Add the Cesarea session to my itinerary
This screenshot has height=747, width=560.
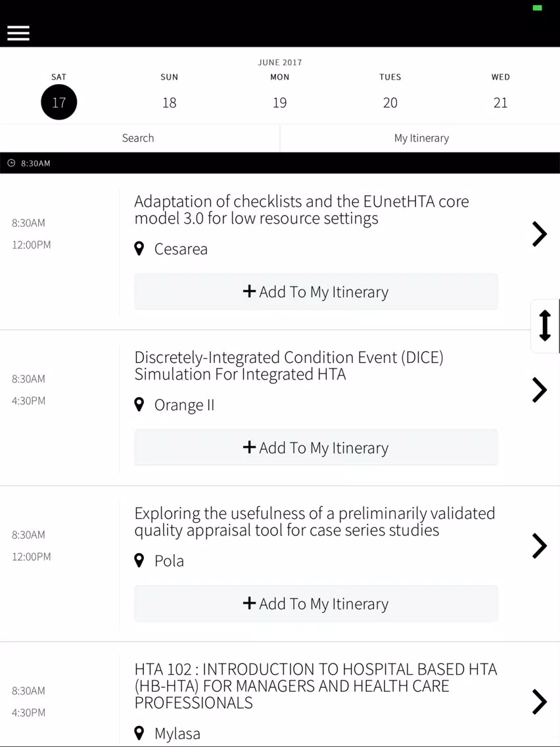click(315, 291)
